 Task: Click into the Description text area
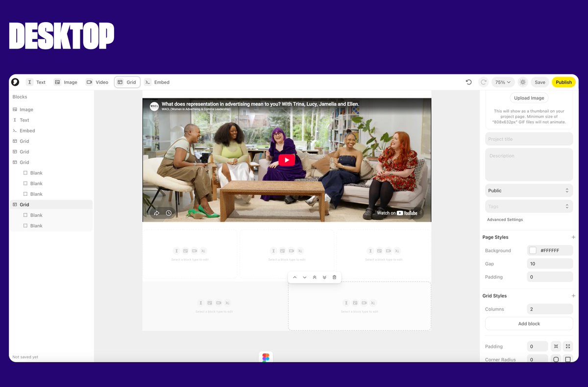click(x=529, y=165)
